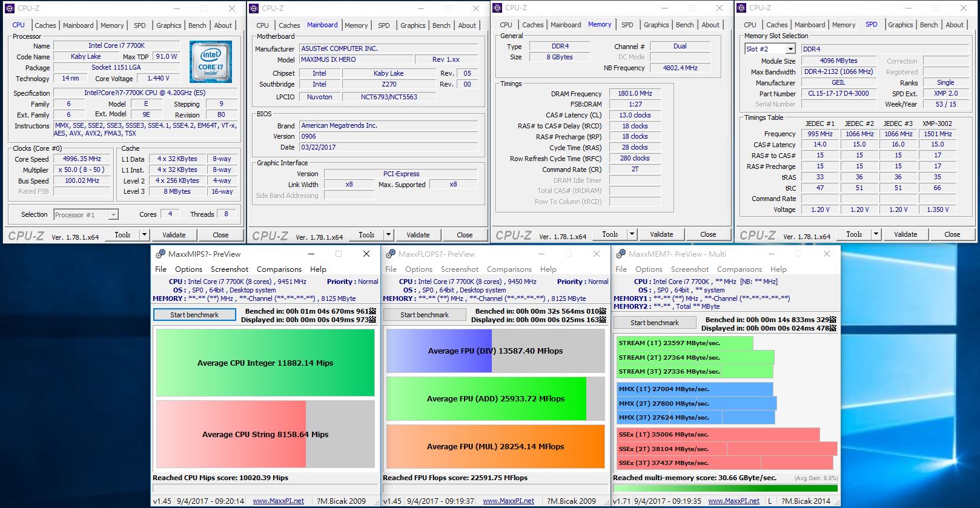Viewport: 980px width, 508px height.
Task: Click Reached CPU Mips score text
Action: click(220, 478)
